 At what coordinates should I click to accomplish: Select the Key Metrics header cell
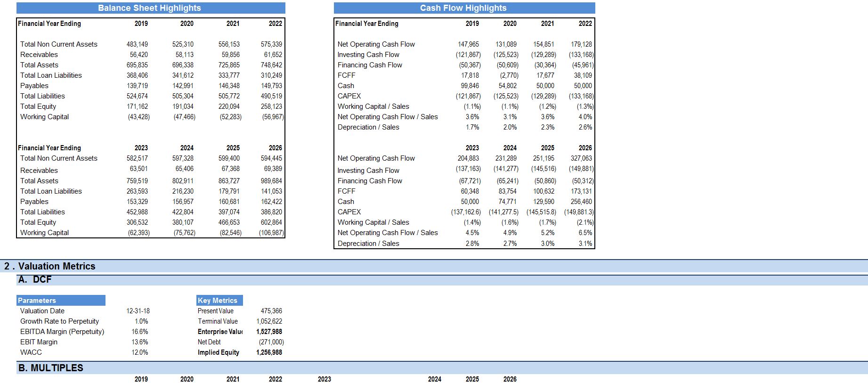[x=219, y=301]
